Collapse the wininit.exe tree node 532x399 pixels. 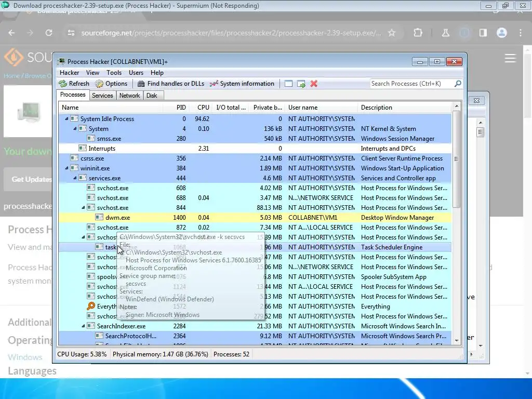pos(66,168)
